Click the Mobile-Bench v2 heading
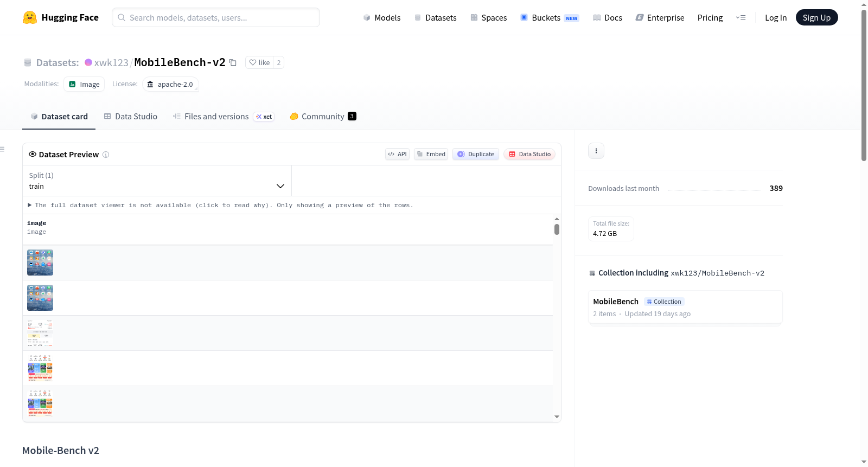 point(61,450)
